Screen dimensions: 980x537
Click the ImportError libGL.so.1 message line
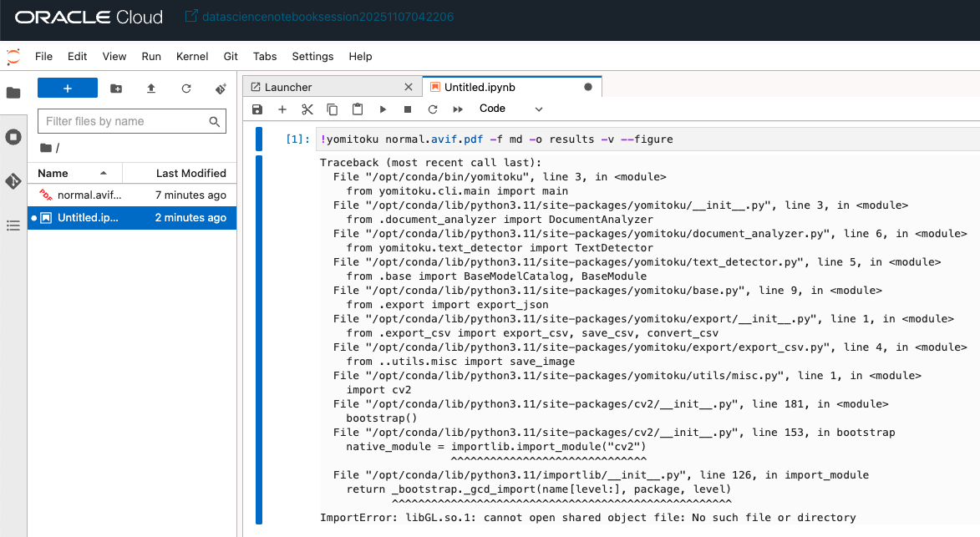(588, 518)
